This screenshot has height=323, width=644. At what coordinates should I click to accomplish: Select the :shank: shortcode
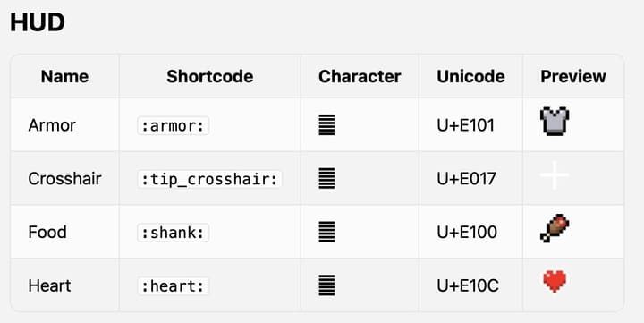(173, 233)
